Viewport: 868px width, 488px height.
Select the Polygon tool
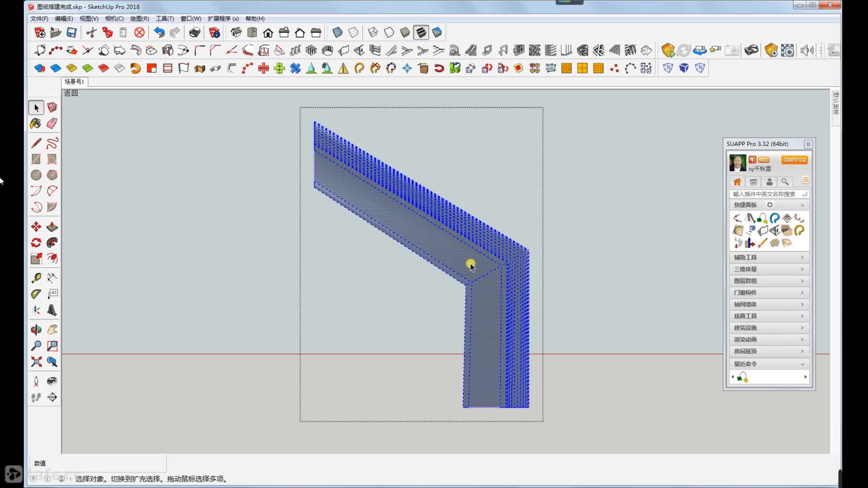[52, 175]
